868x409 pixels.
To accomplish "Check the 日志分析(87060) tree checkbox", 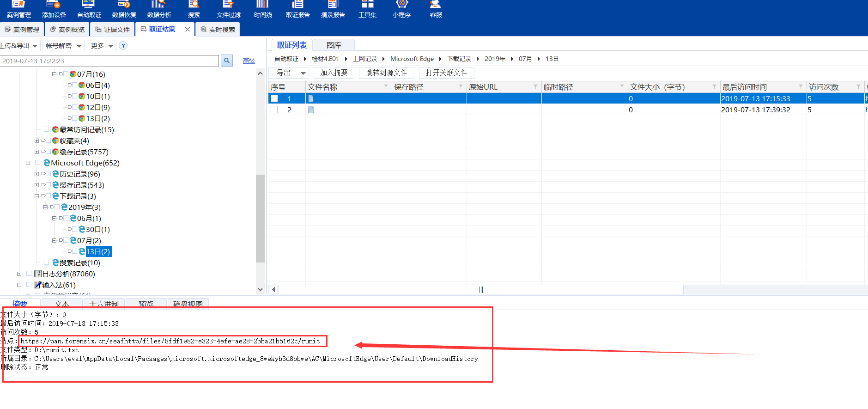I will 29,274.
